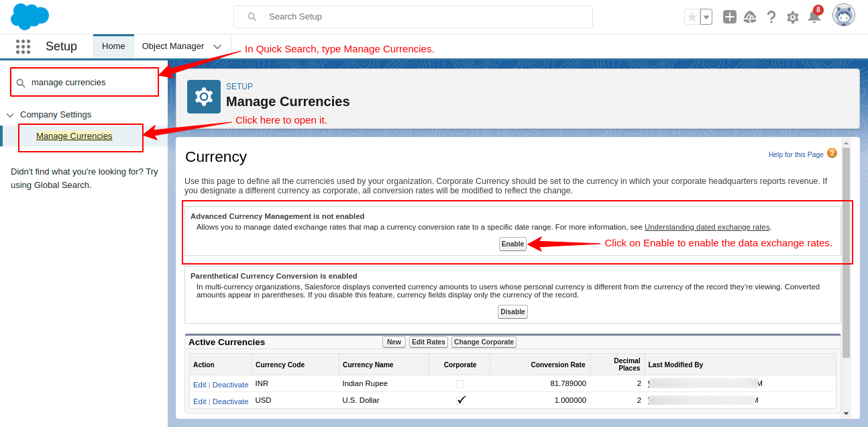Click the gear icon in the top header

pos(792,17)
